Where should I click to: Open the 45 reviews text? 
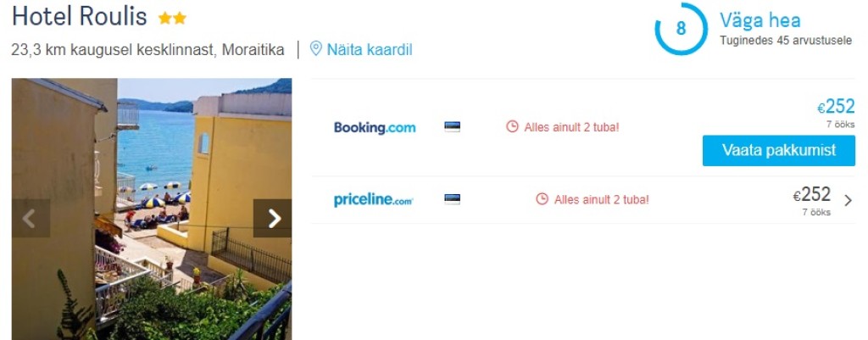click(x=786, y=40)
